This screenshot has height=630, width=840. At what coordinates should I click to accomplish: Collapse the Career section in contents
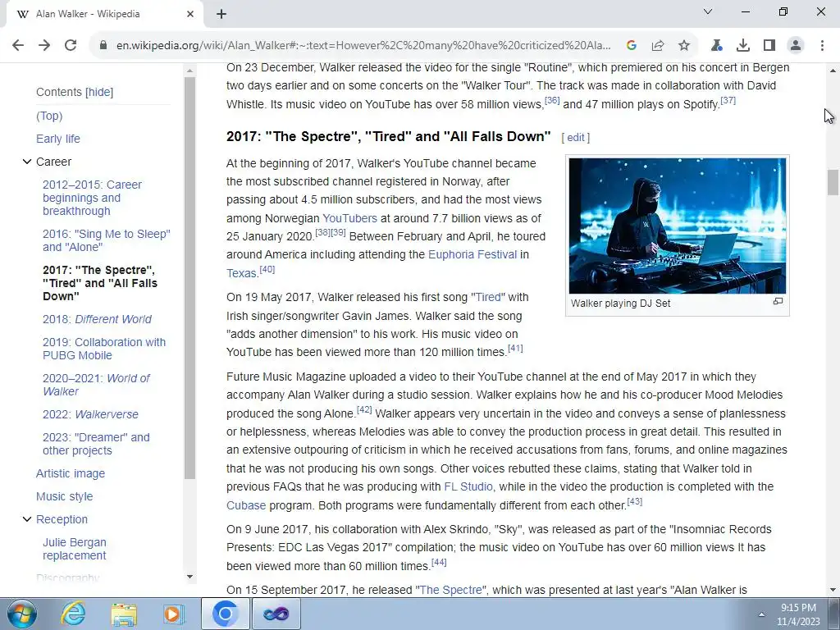tap(27, 162)
